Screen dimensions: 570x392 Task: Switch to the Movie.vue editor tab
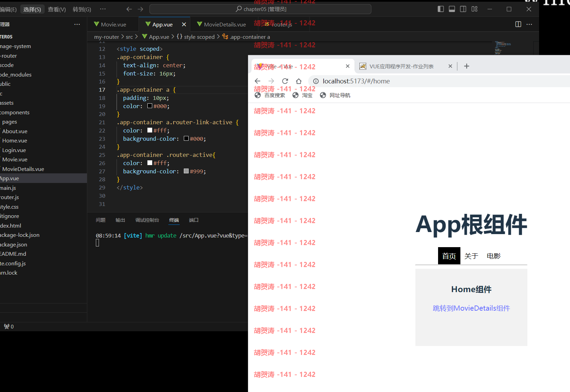click(113, 24)
